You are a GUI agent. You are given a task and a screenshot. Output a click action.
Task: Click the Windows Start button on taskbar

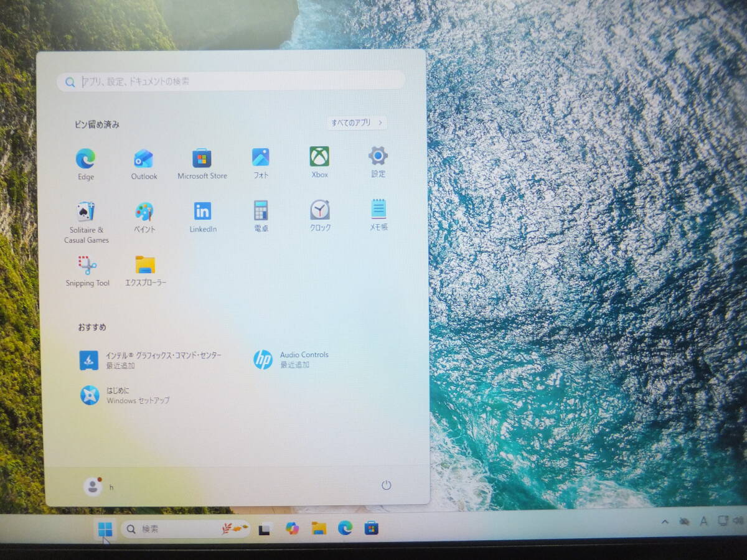tap(105, 530)
